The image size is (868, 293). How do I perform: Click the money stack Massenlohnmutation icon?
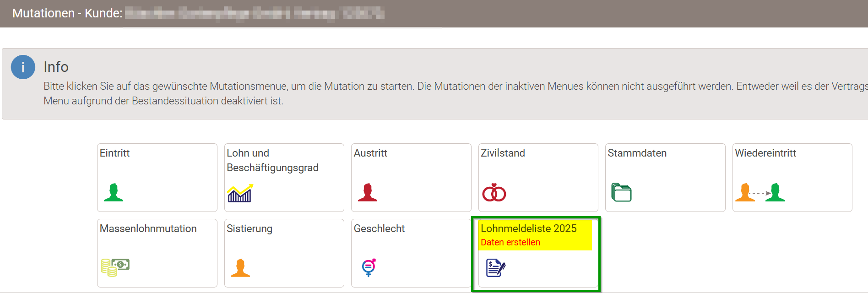115,267
